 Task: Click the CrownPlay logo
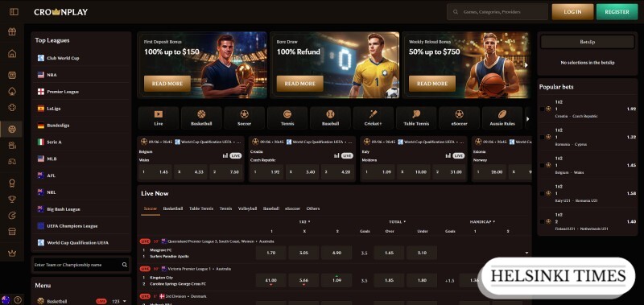click(61, 12)
